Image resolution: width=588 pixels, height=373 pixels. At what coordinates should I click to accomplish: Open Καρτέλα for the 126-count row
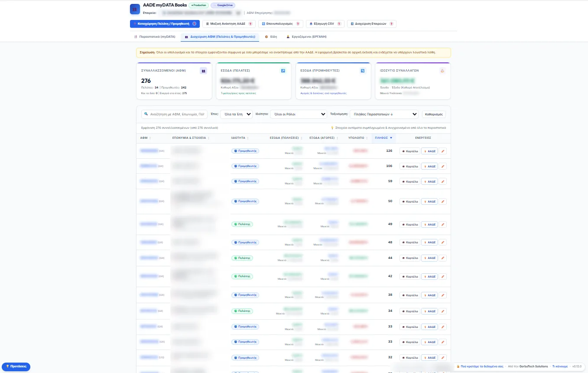point(410,151)
